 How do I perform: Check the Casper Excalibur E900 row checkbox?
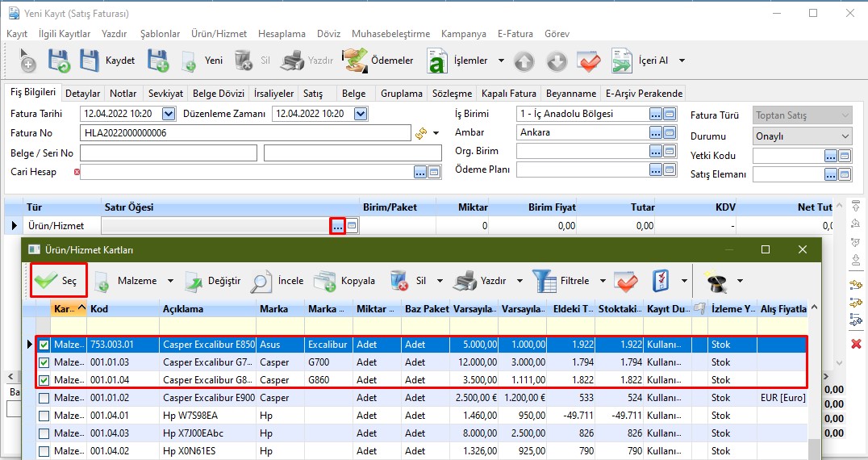tap(44, 398)
